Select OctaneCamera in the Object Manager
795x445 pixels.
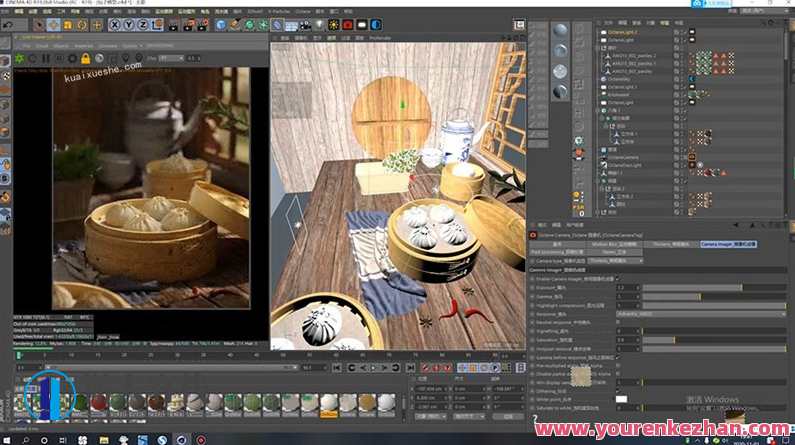[x=624, y=158]
